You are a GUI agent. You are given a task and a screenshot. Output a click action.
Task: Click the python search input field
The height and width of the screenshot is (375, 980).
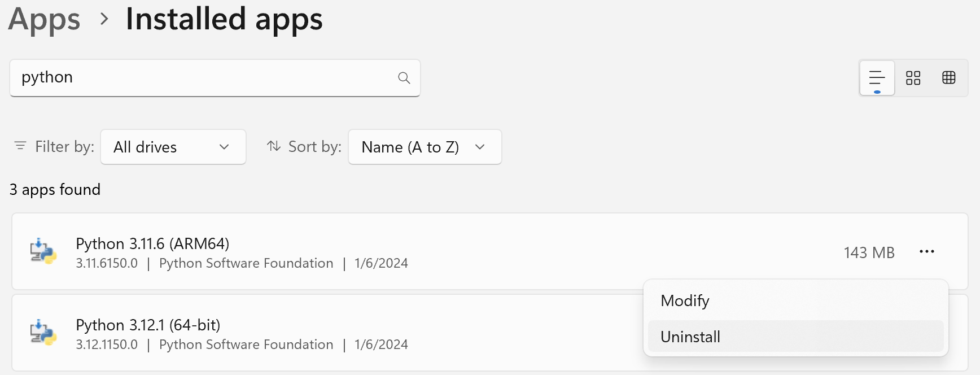203,78
